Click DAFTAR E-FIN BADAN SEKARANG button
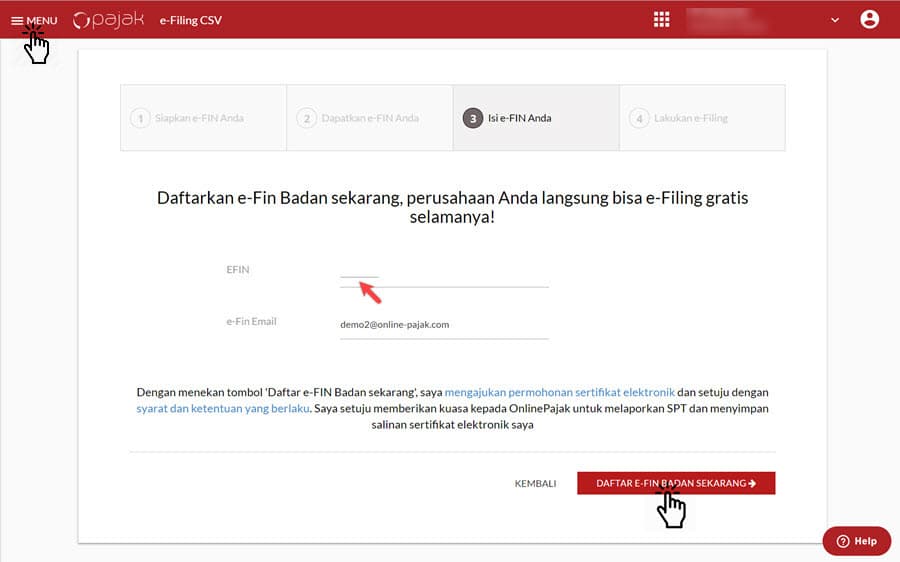Screen dimensions: 900x562 675,483
